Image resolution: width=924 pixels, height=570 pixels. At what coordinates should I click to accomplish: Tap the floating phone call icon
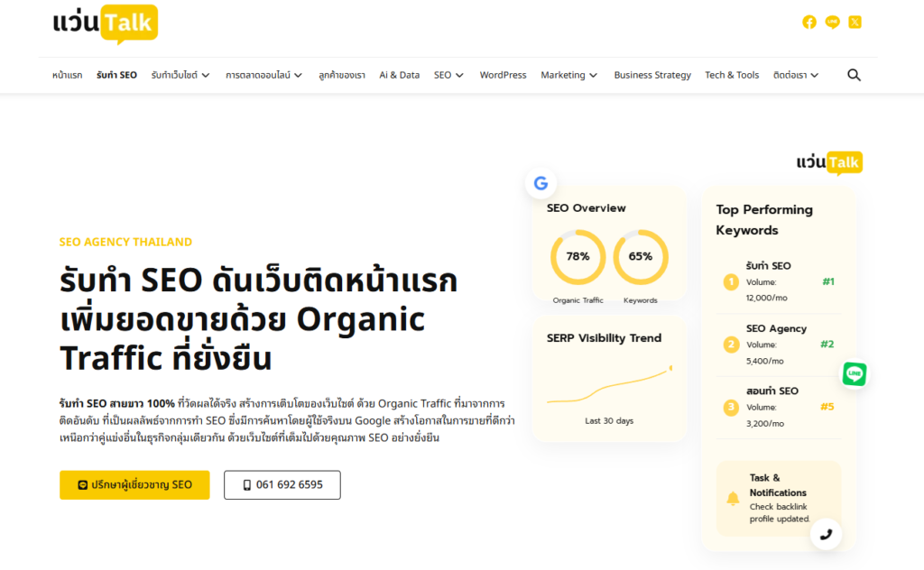826,534
